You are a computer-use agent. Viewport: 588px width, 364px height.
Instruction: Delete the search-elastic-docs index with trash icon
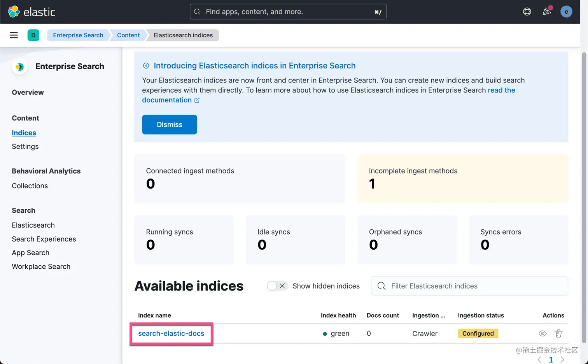[x=558, y=333]
